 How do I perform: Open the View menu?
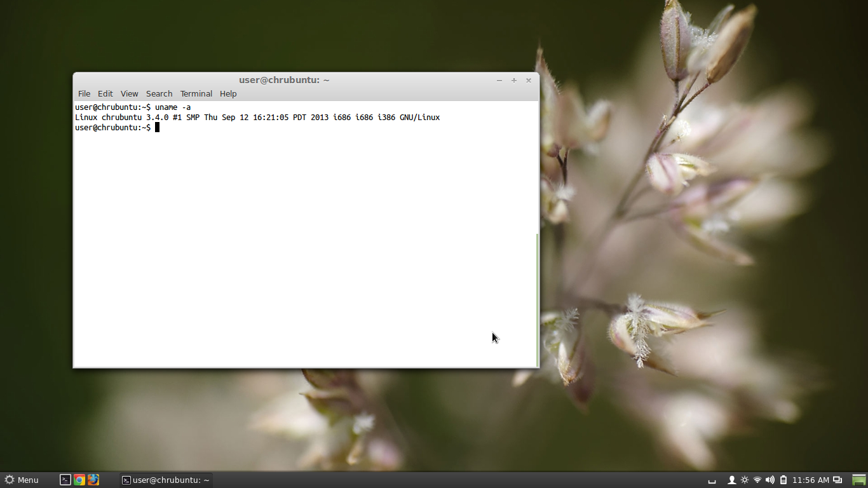[x=129, y=93]
